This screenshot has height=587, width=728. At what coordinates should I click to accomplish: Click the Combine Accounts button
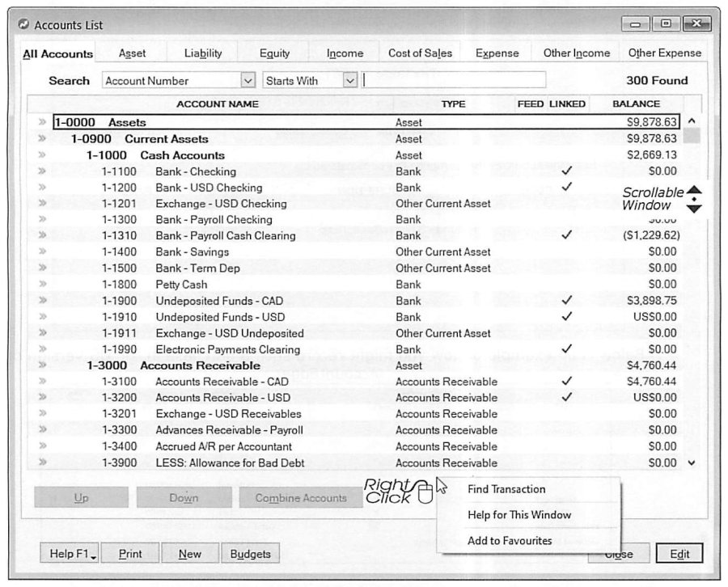click(x=301, y=497)
